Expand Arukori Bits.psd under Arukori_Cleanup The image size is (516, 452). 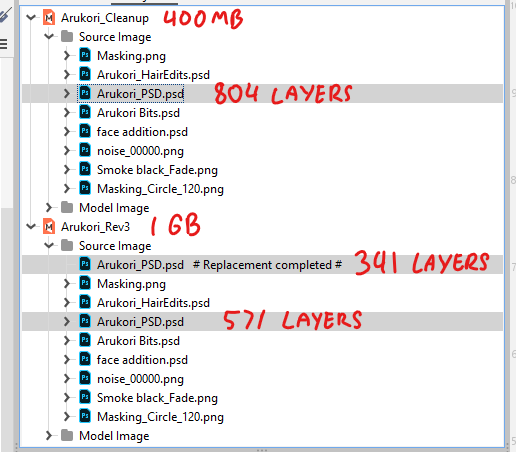67,112
